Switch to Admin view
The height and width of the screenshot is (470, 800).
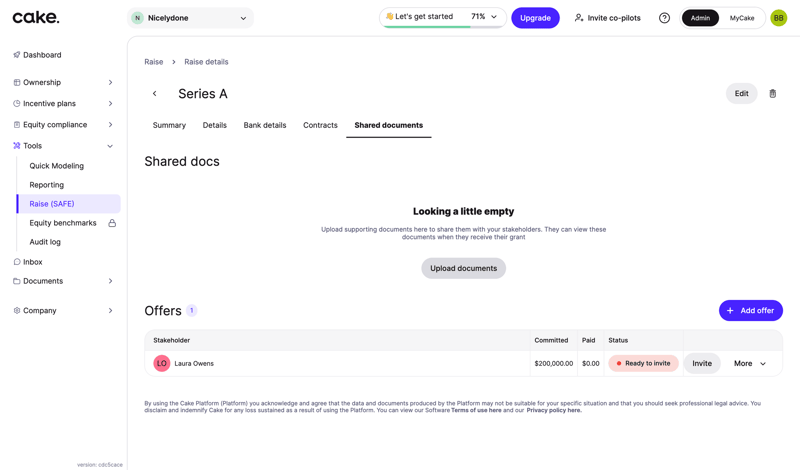[700, 18]
